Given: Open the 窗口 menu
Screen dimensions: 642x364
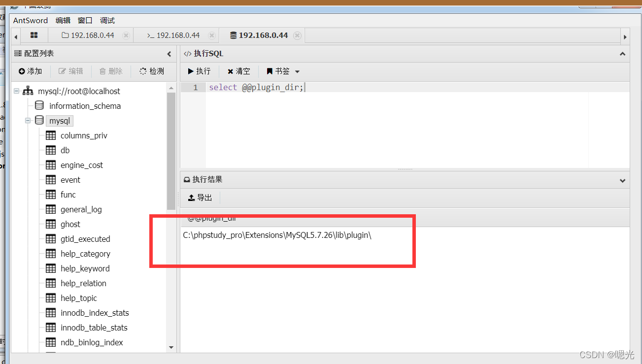Looking at the screenshot, I should (85, 20).
